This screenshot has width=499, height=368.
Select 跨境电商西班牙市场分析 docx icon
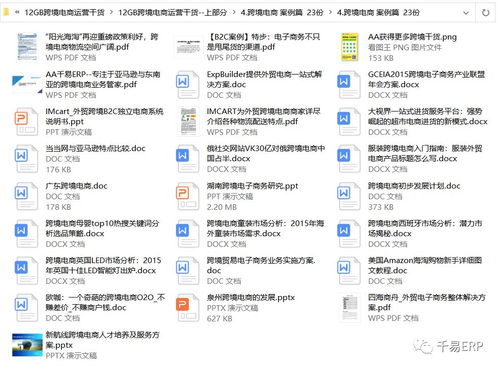[x=349, y=233]
